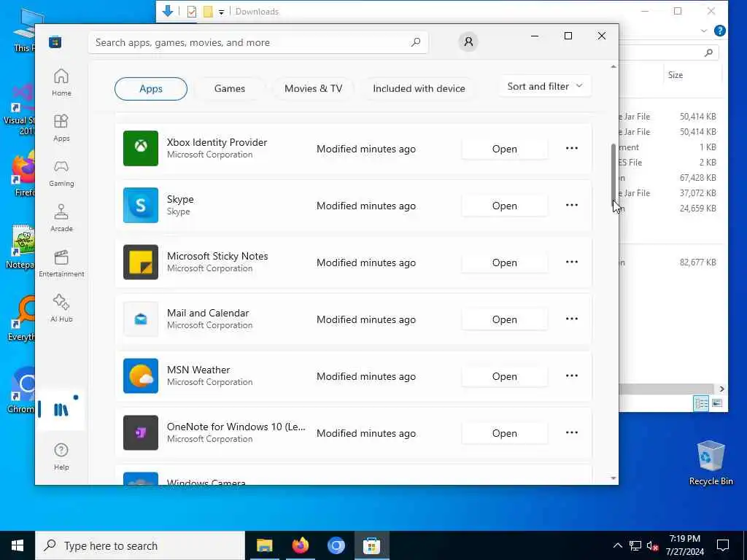The height and width of the screenshot is (560, 747).
Task: Open File Explorer from the taskbar
Action: pyautogui.click(x=264, y=545)
